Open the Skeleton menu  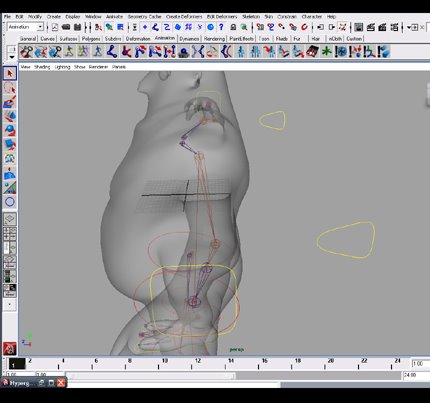point(251,16)
